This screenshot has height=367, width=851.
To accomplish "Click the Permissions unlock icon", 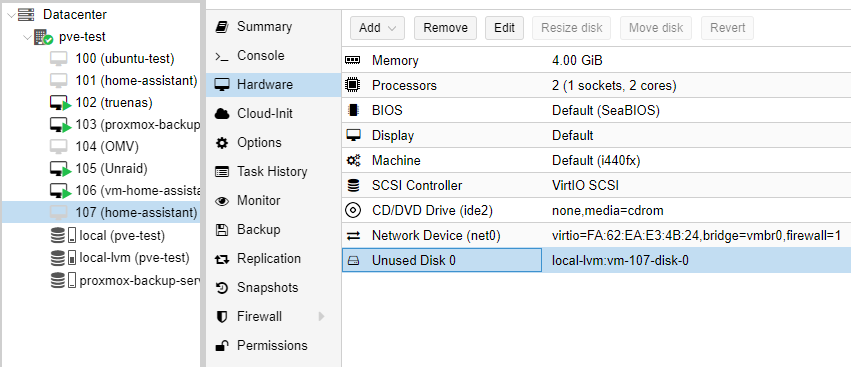I will coord(222,345).
